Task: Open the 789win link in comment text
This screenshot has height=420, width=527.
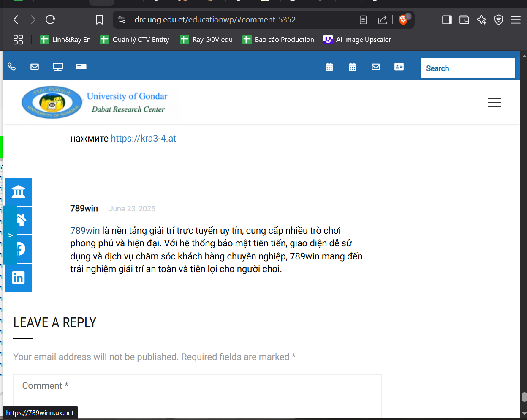Action: tap(85, 230)
